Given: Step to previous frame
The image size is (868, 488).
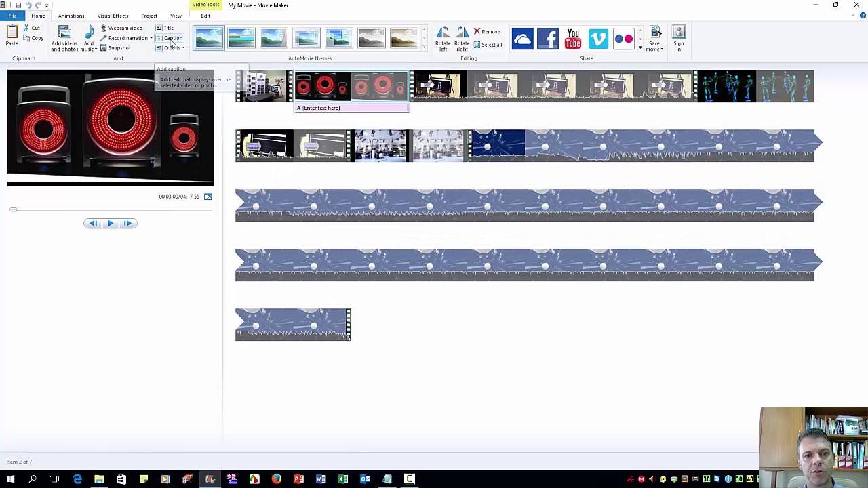Looking at the screenshot, I should (x=93, y=223).
